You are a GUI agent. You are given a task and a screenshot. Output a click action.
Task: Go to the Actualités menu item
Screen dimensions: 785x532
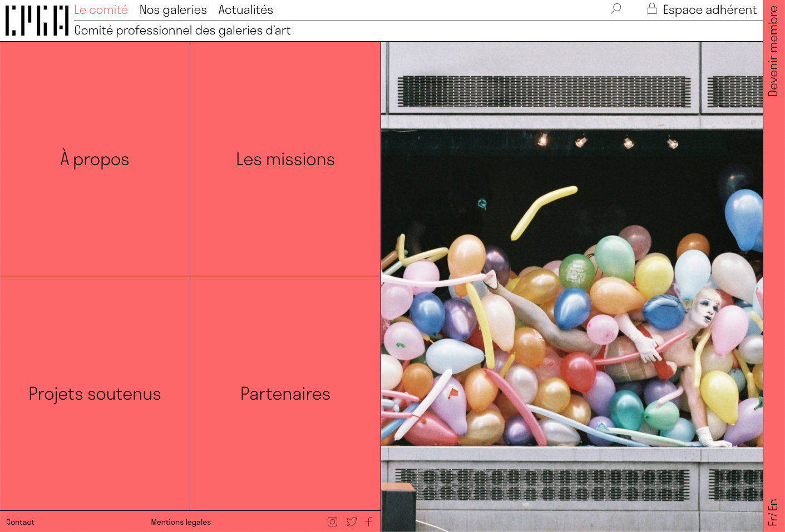pyautogui.click(x=246, y=10)
